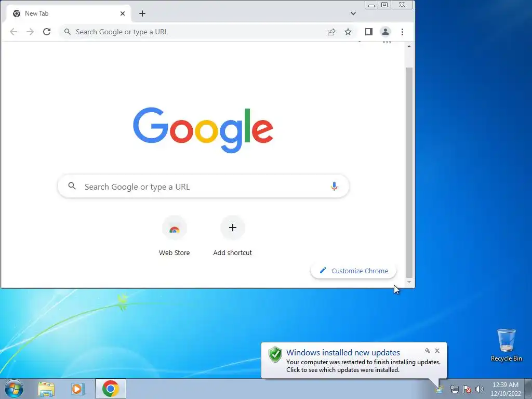Open the Chrome three-dot menu
532x399 pixels.
pos(403,32)
